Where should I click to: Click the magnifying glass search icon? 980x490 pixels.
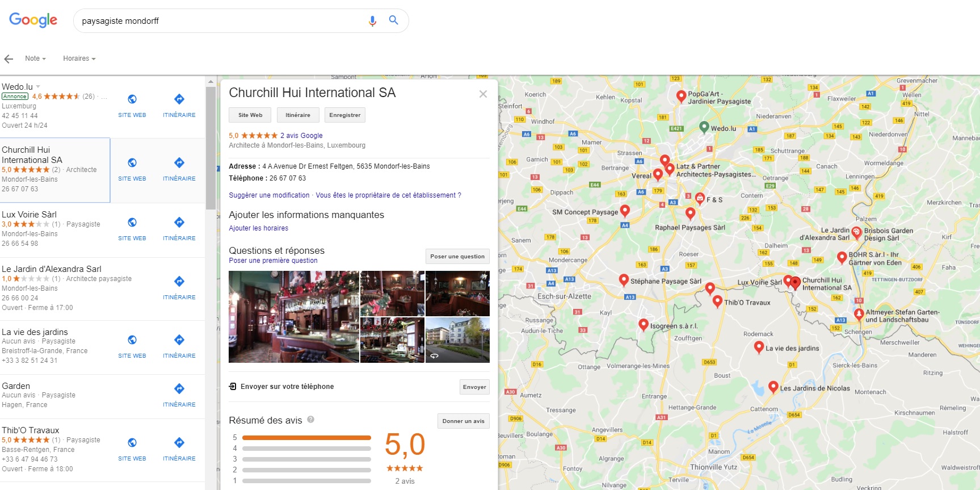(393, 20)
